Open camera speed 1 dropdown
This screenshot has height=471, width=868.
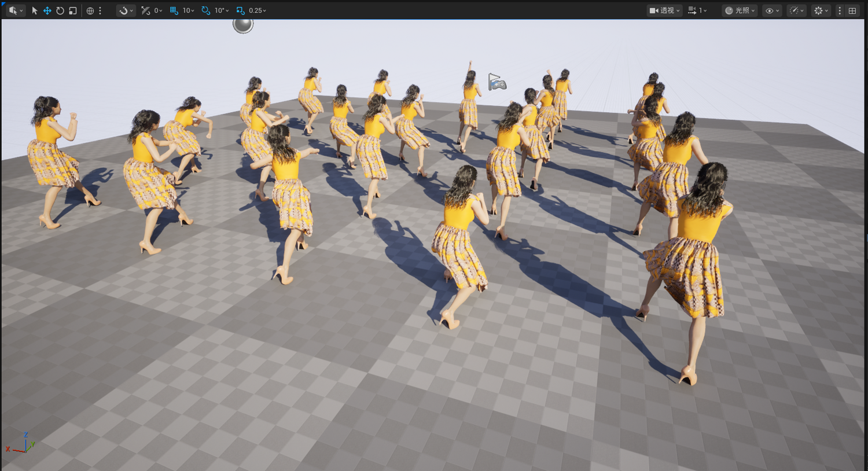(x=697, y=10)
